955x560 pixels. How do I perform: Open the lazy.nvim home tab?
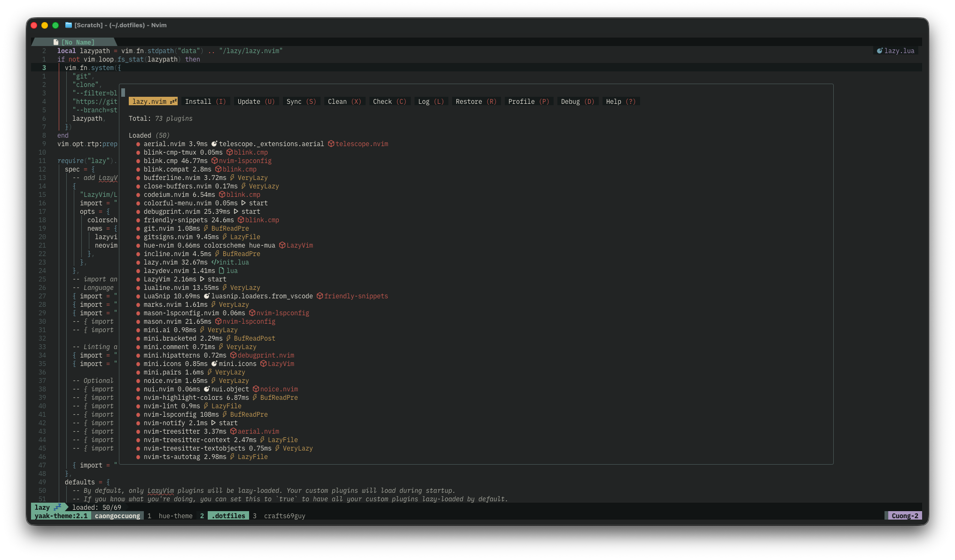pos(153,101)
